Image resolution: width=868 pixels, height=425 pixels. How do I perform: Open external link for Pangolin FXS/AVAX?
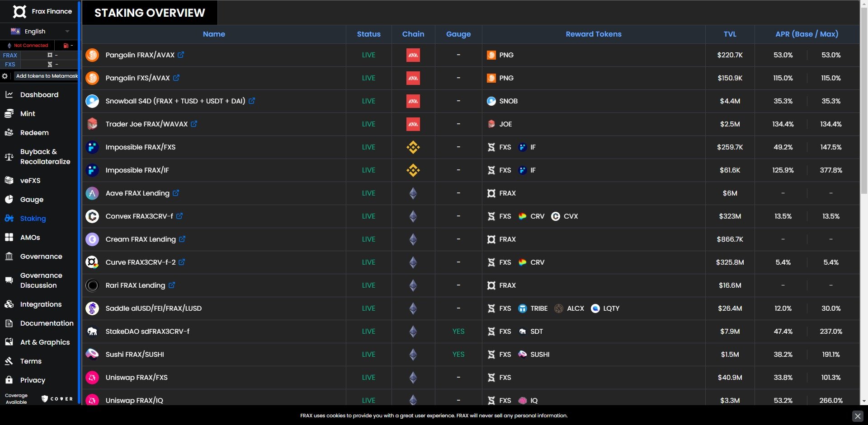(x=176, y=78)
